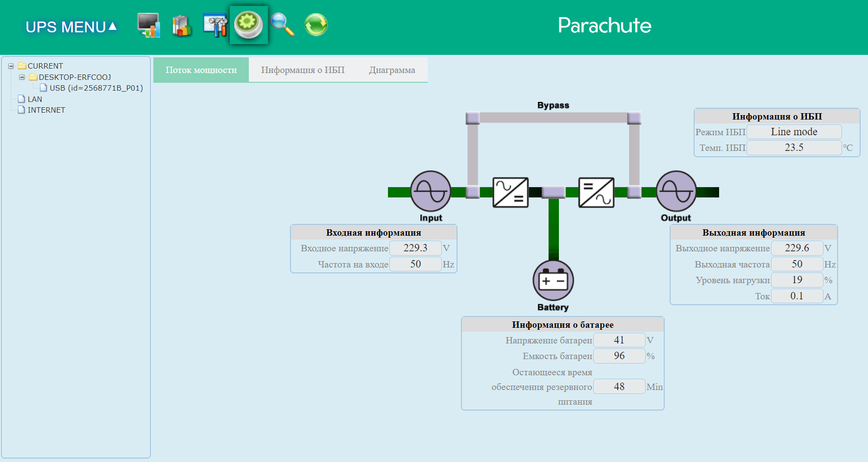Click the Battery circle icon
Screen dimensions: 868x462
point(553,280)
